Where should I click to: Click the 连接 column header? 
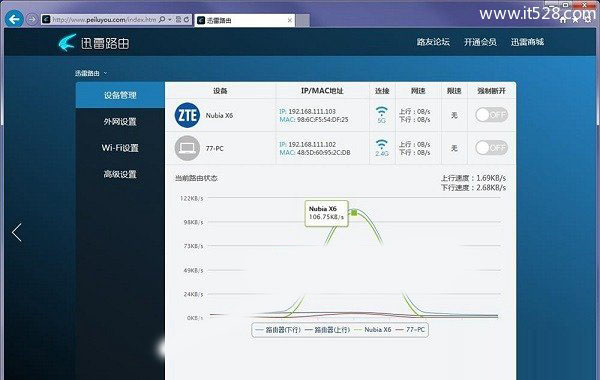tap(382, 91)
